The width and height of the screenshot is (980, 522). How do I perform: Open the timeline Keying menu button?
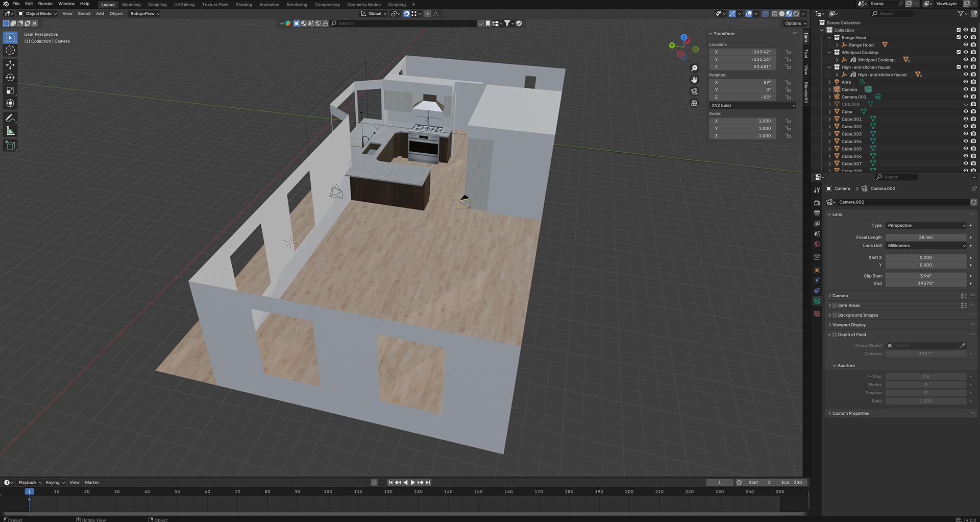[55, 483]
